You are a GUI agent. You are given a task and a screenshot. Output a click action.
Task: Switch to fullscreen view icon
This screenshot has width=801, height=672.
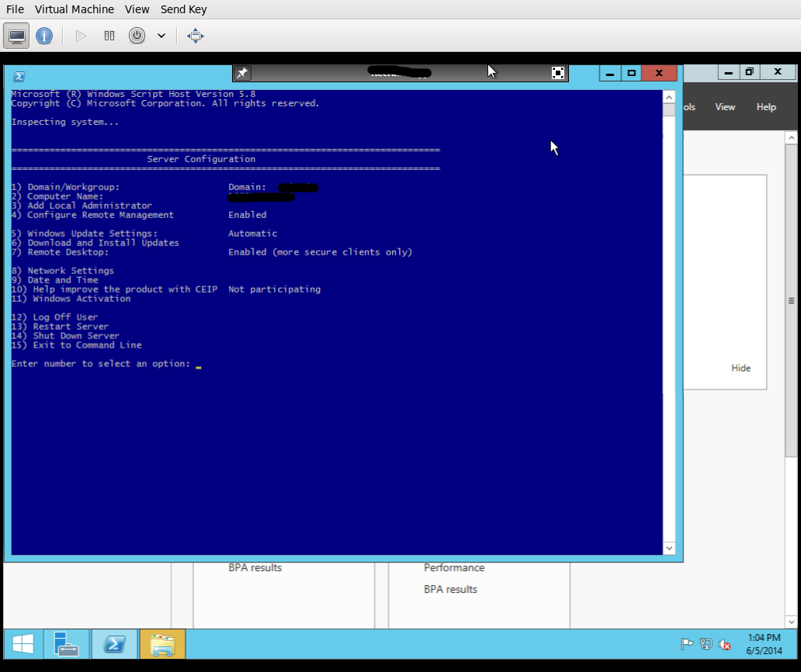(195, 36)
